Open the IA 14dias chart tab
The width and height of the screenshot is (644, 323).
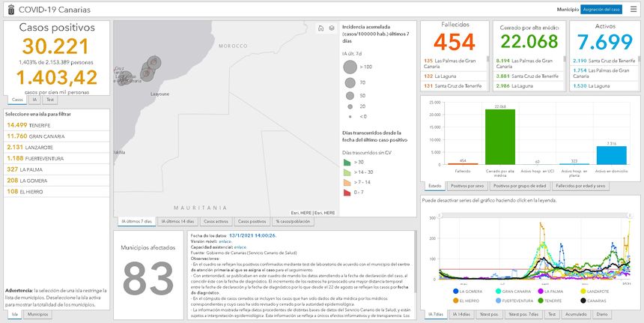(462, 315)
